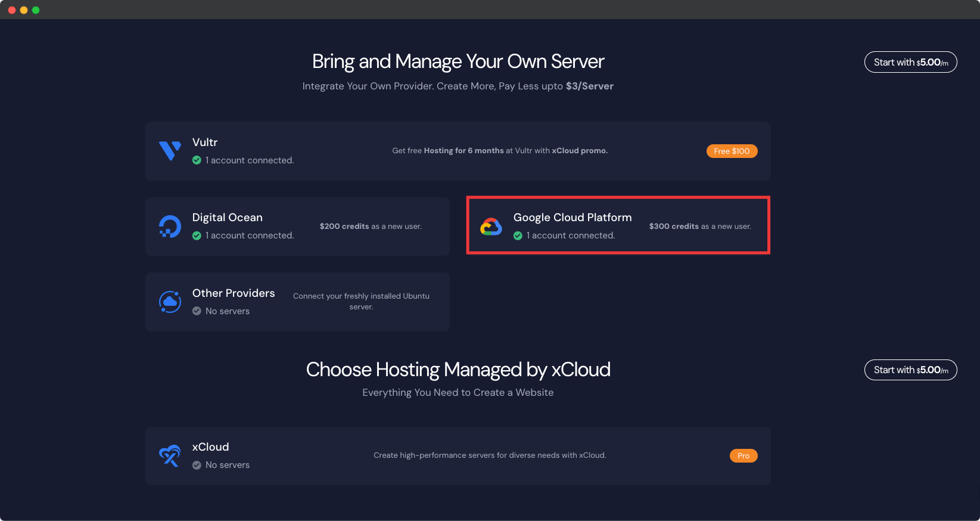Choose the xCloud managed hosting title
Screen dimensions: 980x521
point(210,447)
